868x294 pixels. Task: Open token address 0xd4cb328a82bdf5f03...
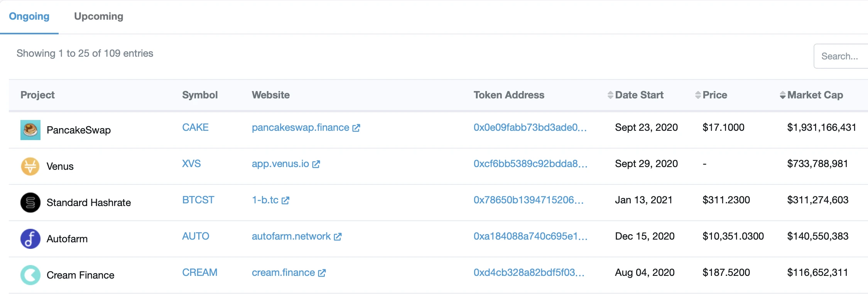pos(529,272)
